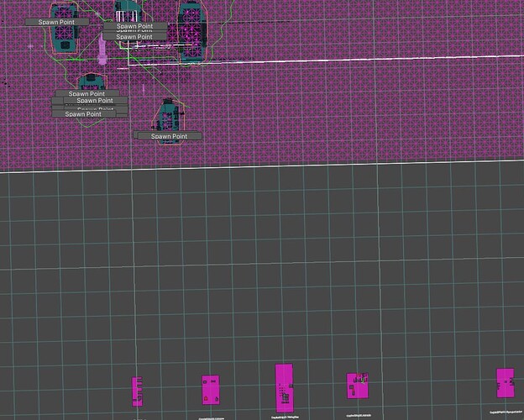Click the first Spawn Point label in the four-label stack
This screenshot has width=524, height=420.
87,93
